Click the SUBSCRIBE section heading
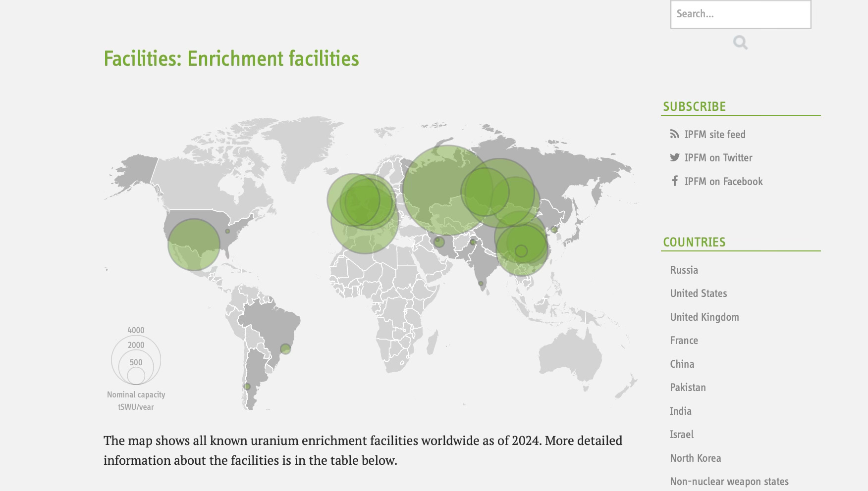 tap(694, 106)
